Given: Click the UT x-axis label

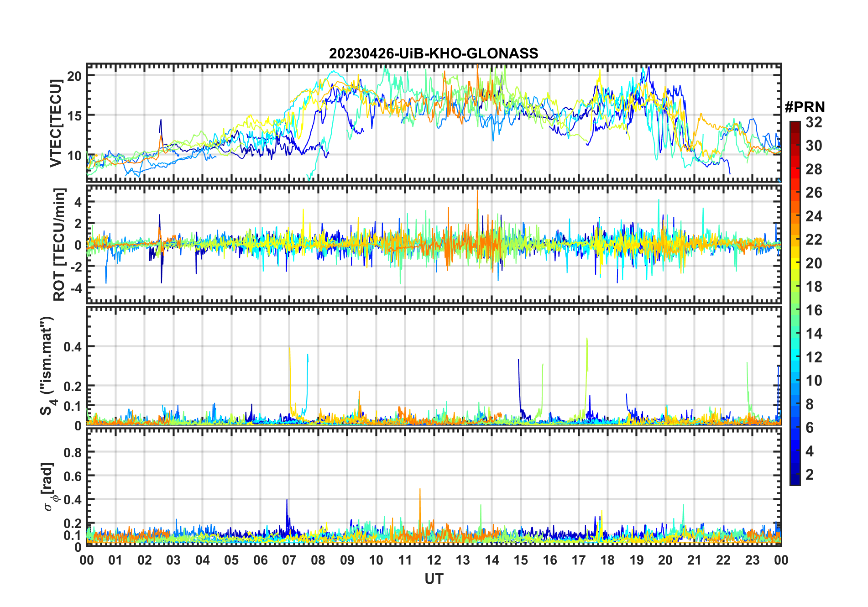Looking at the screenshot, I should [x=434, y=579].
